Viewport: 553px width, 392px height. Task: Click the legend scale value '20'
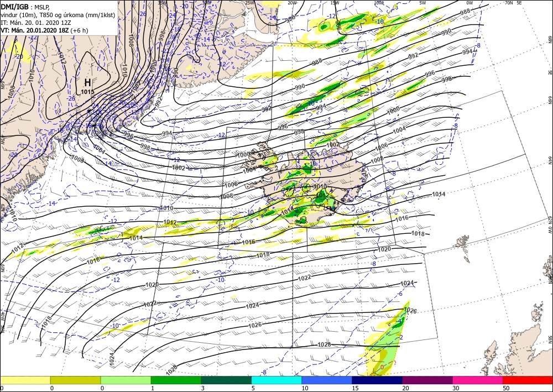(x=406, y=388)
